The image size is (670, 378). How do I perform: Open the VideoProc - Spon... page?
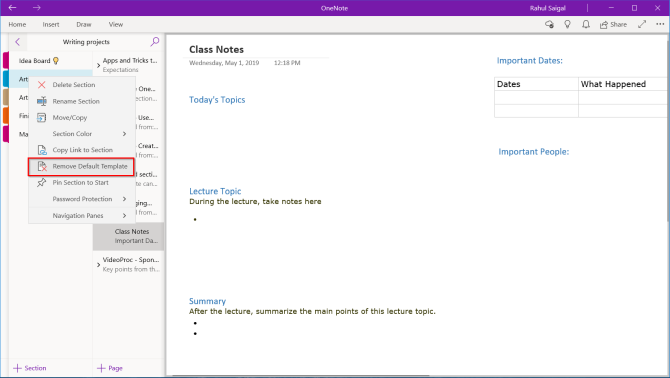[131, 264]
